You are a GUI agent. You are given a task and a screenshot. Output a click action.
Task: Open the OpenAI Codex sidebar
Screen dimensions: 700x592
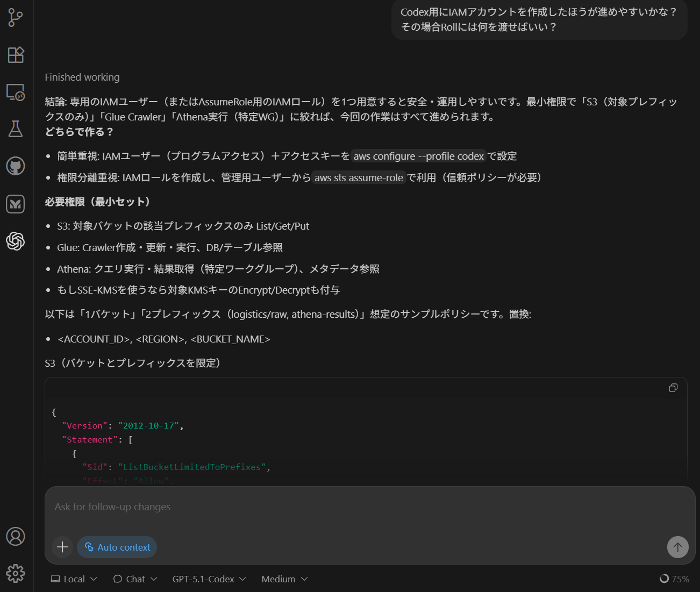pyautogui.click(x=16, y=241)
